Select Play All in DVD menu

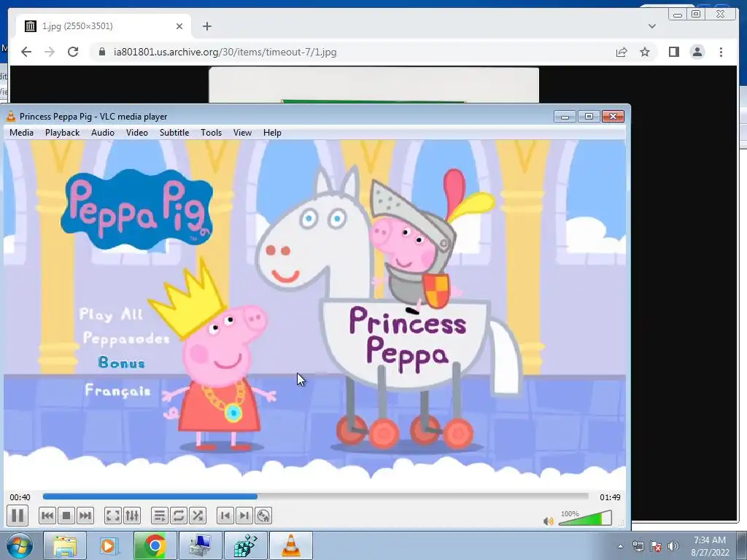coord(111,314)
